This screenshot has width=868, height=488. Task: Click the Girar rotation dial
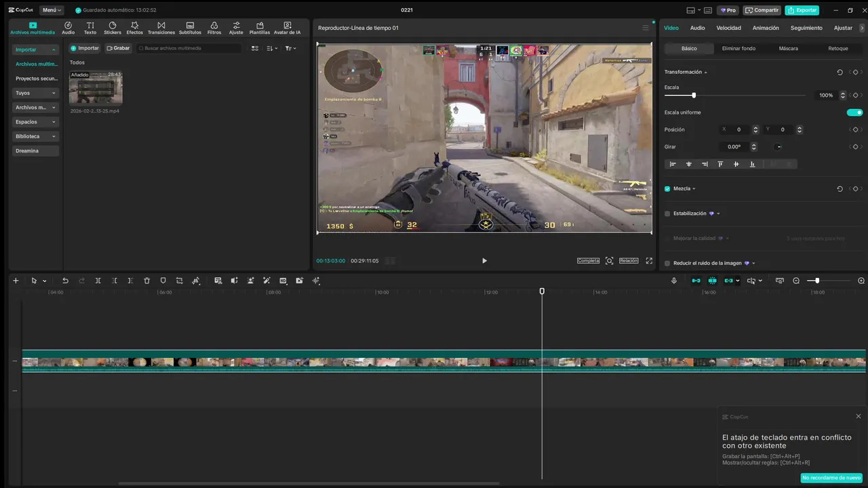(x=778, y=146)
